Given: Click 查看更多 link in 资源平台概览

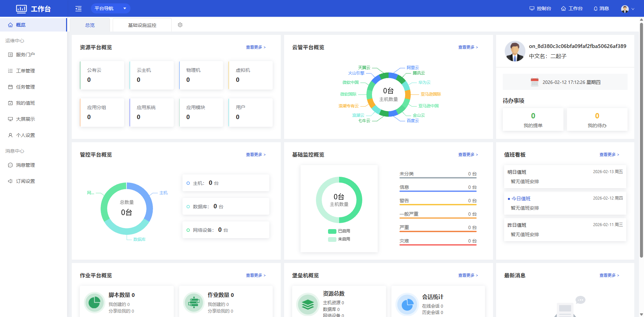Looking at the screenshot, I should coord(256,47).
